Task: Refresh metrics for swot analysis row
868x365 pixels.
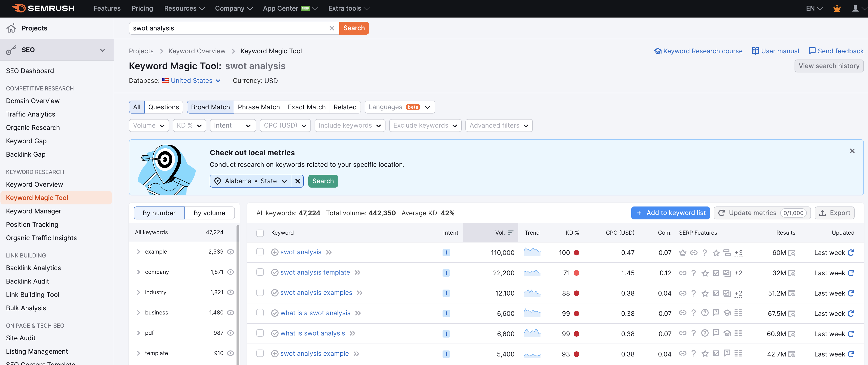Action: pyautogui.click(x=851, y=253)
